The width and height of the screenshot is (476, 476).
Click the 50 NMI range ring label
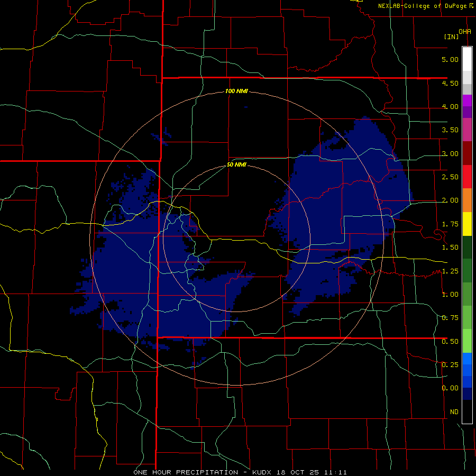coord(236,165)
